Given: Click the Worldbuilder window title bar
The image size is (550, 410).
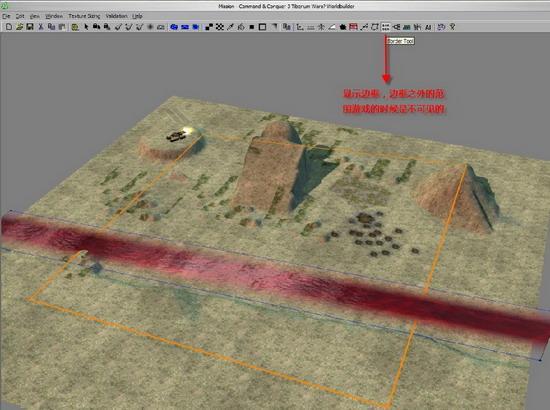Looking at the screenshot, I should click(275, 5).
